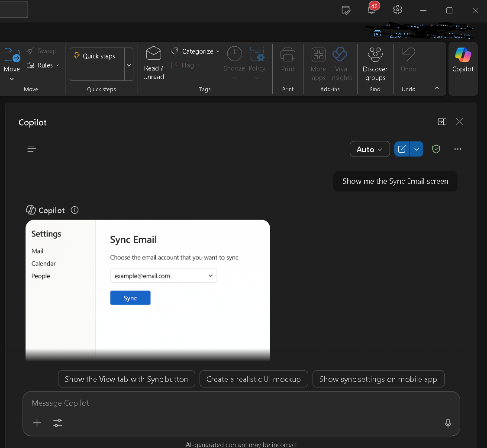This screenshot has width=487, height=448.
Task: Select Quick steps in the gallery
Action: (x=97, y=56)
